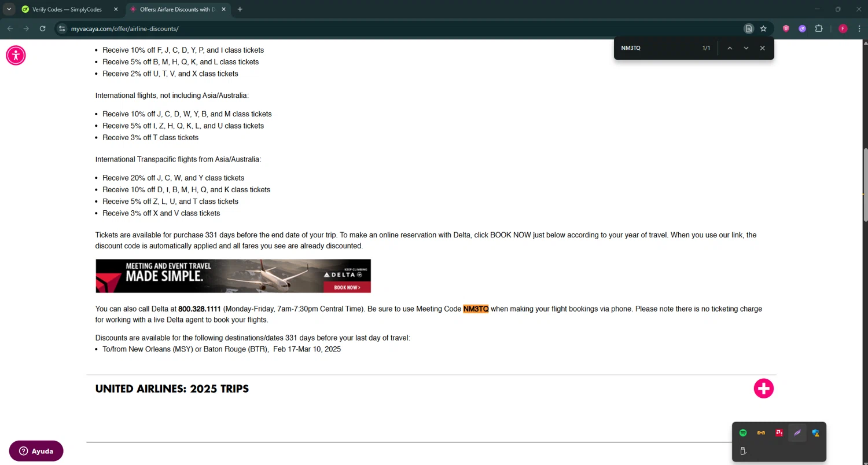Screen dimensions: 868x465
Task: Click the Spotify tray icon
Action: tap(743, 433)
